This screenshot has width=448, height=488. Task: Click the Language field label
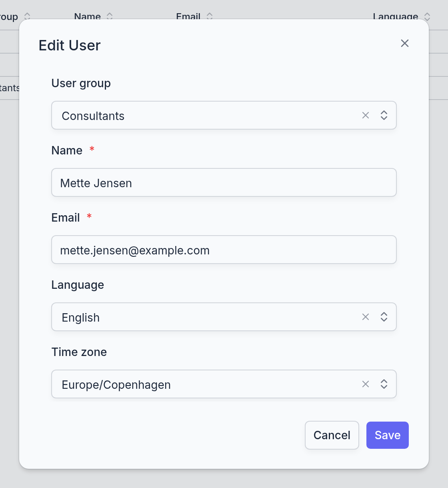point(78,285)
